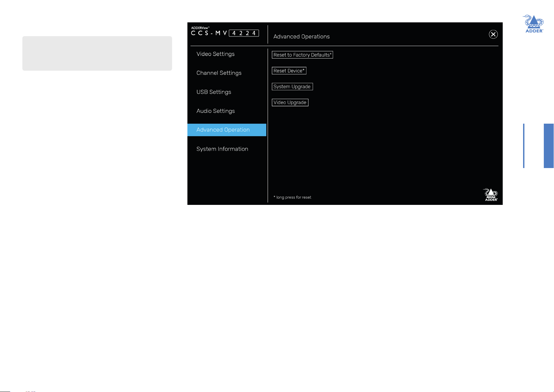Image resolution: width=554 pixels, height=392 pixels.
Task: Click the Adder logo at page top right
Action: click(534, 24)
